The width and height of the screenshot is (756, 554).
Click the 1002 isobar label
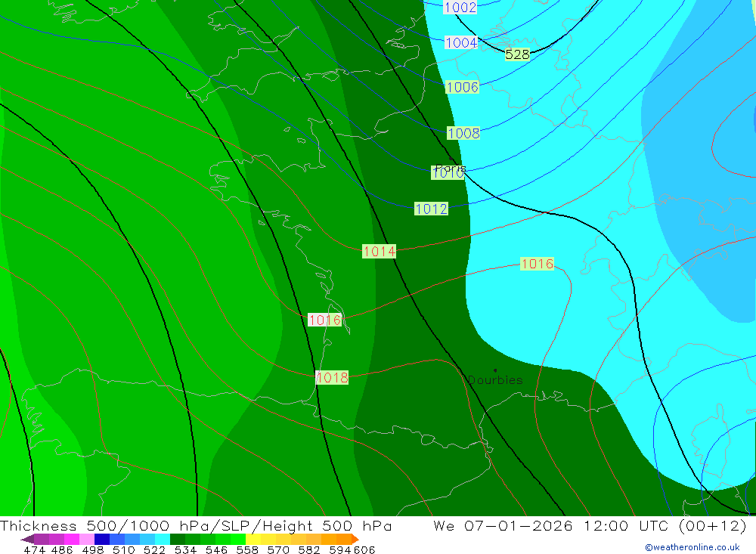(460, 8)
